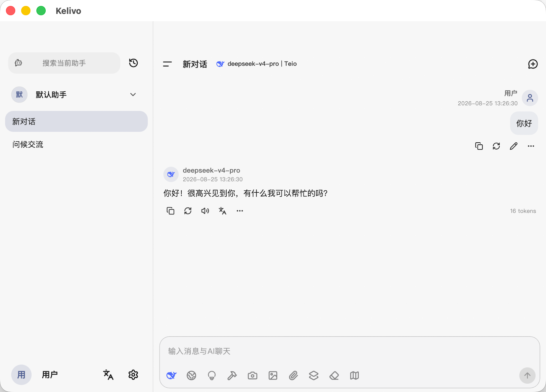Screen dimensions: 546x392
Task: Click the stacked layers icon in input bar
Action: 314,375
